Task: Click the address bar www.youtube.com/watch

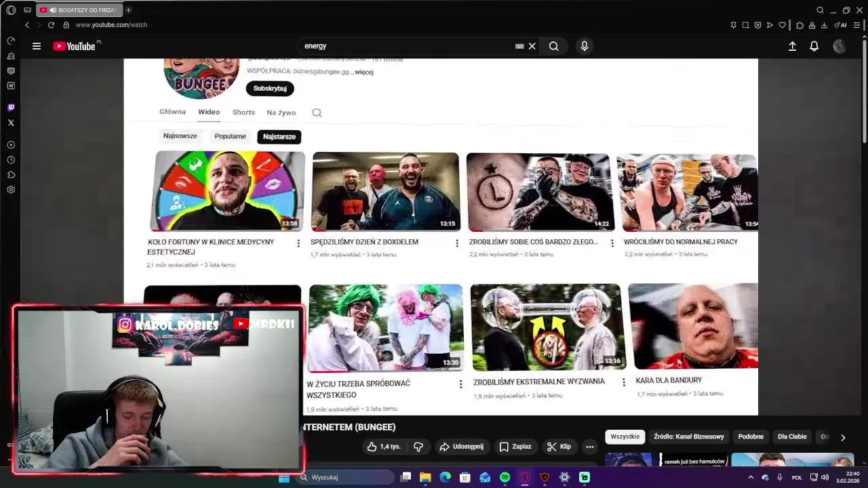Action: [111, 25]
